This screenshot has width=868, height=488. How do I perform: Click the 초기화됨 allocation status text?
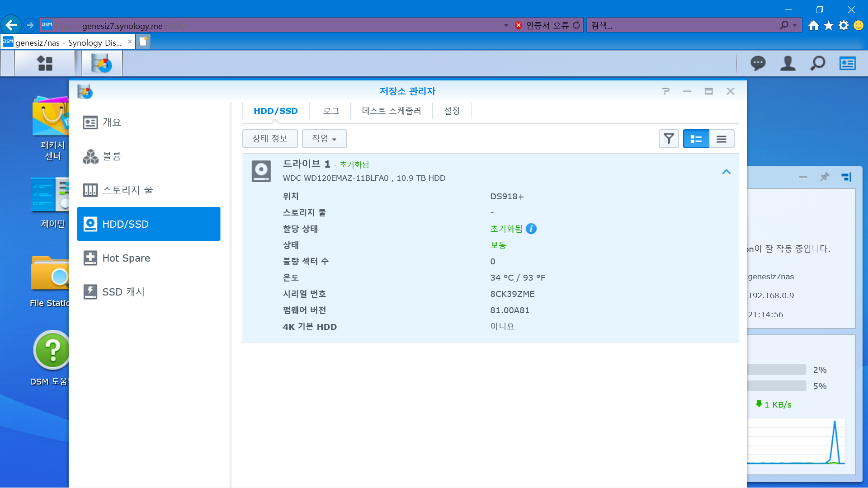coord(506,229)
